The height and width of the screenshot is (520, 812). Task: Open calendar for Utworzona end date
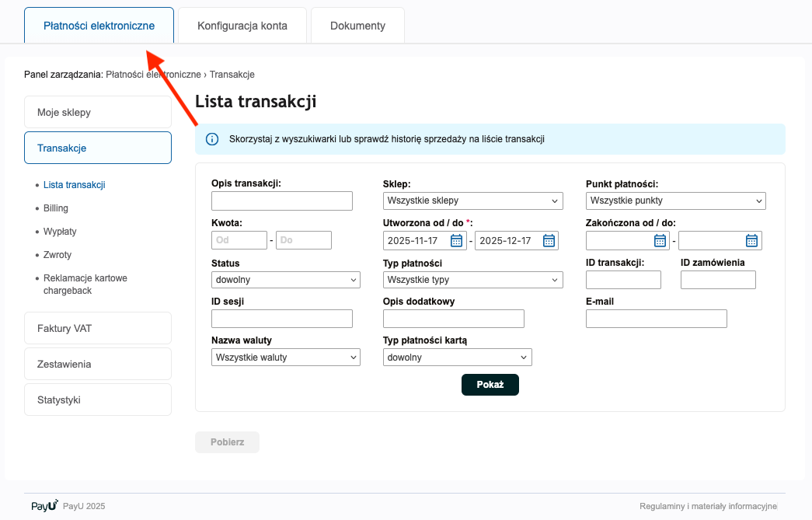coord(549,240)
